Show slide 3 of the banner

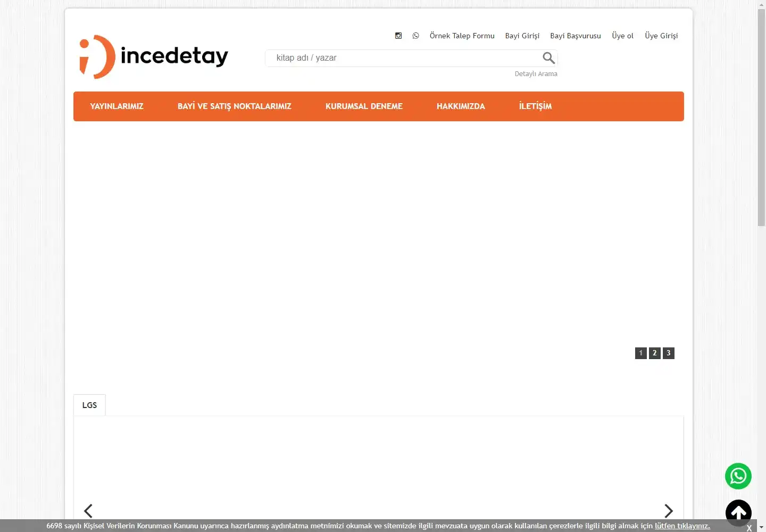tap(669, 353)
